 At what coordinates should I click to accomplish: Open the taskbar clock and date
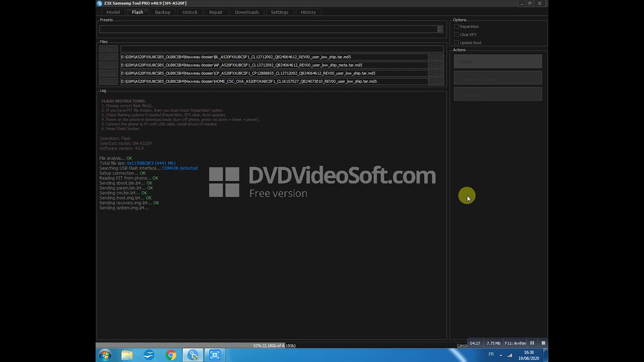[528, 355]
